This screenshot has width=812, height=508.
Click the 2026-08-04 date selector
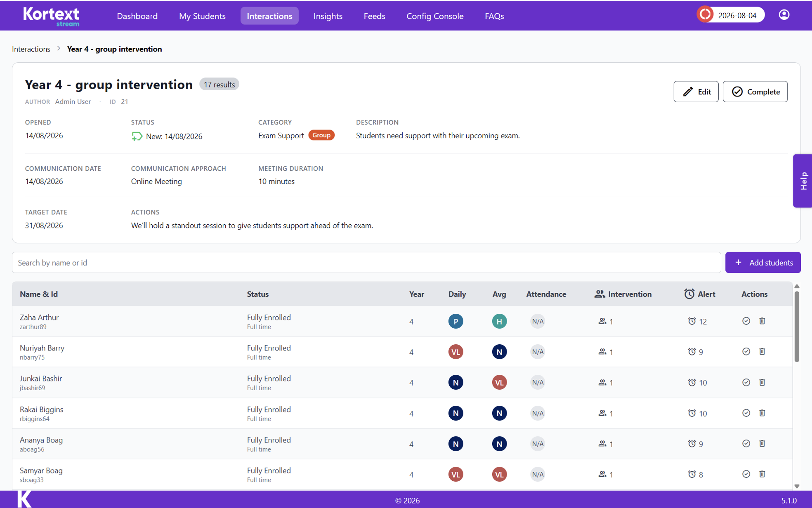[737, 15]
